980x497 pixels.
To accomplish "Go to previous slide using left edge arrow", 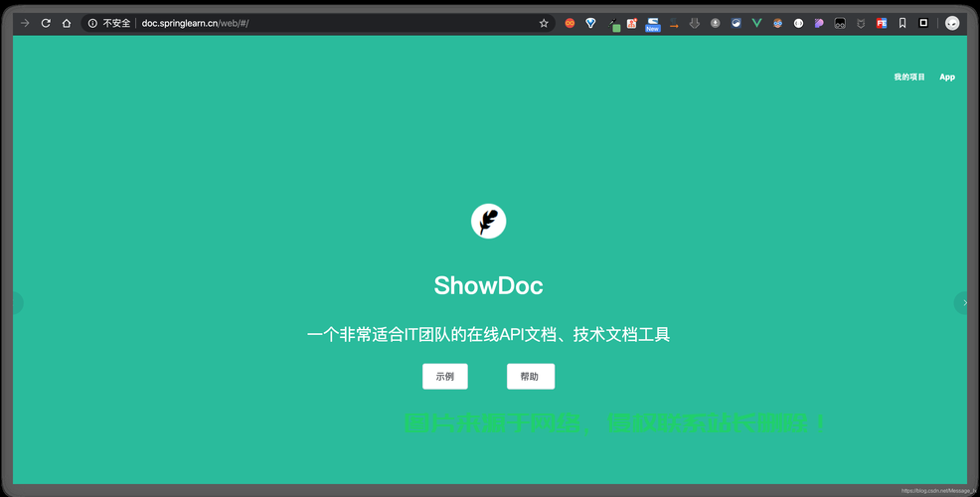I will point(16,303).
